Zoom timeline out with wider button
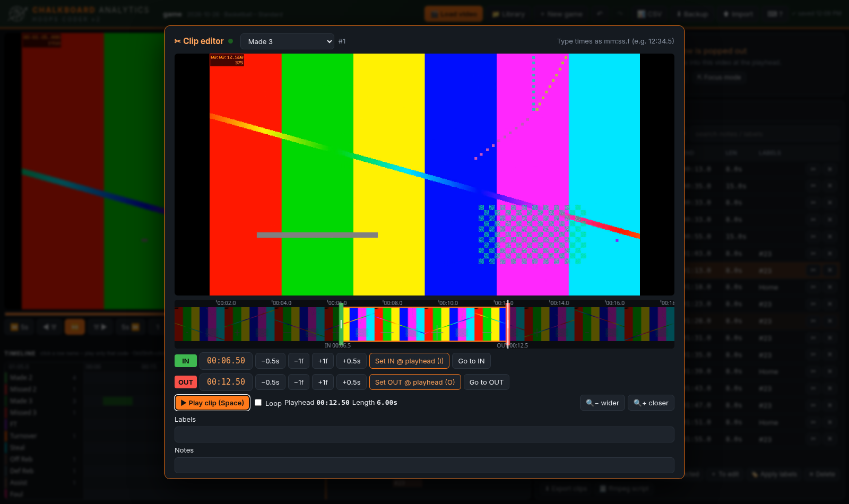The height and width of the screenshot is (504, 849). point(602,403)
